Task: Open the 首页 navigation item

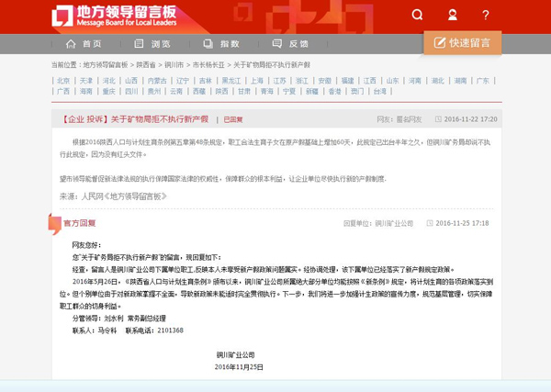Action: [x=92, y=44]
